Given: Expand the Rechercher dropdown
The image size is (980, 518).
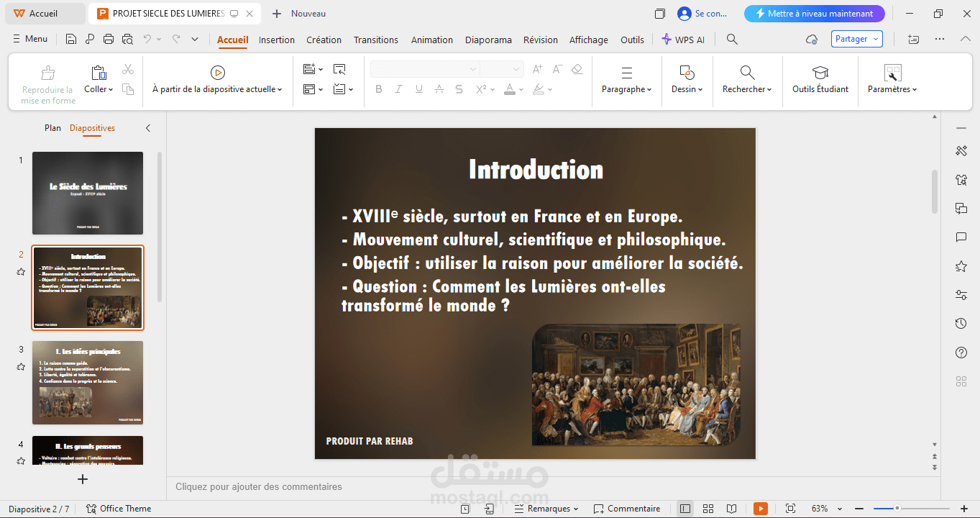Looking at the screenshot, I should tap(747, 89).
